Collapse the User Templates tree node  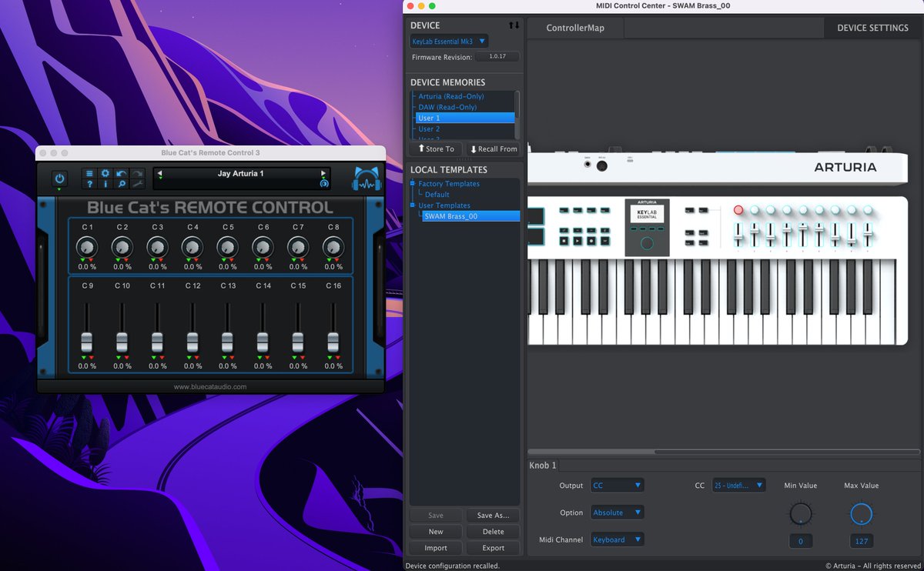(413, 205)
